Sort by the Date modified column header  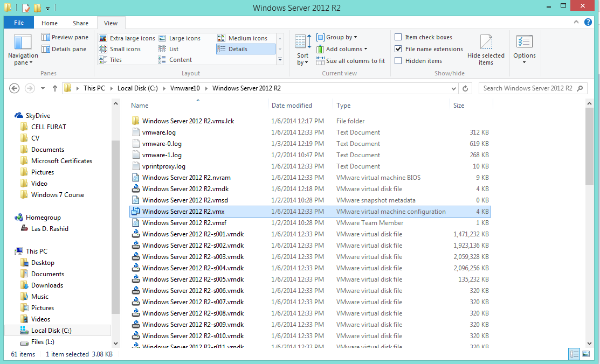click(300, 105)
